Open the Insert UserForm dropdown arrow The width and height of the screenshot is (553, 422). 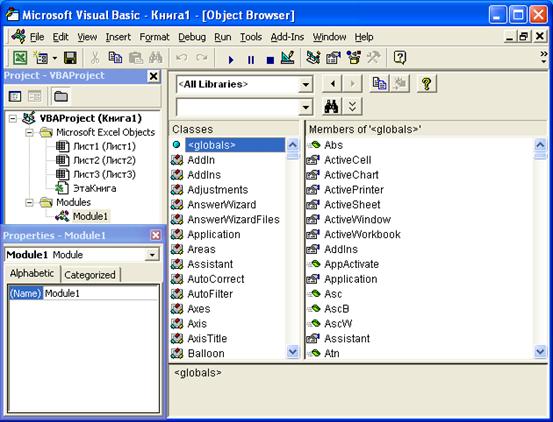(55, 58)
